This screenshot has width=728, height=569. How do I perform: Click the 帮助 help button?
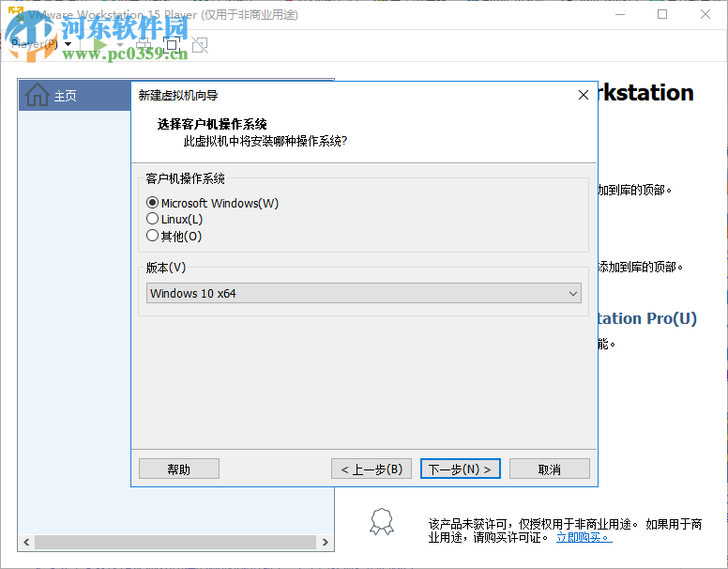tap(179, 469)
